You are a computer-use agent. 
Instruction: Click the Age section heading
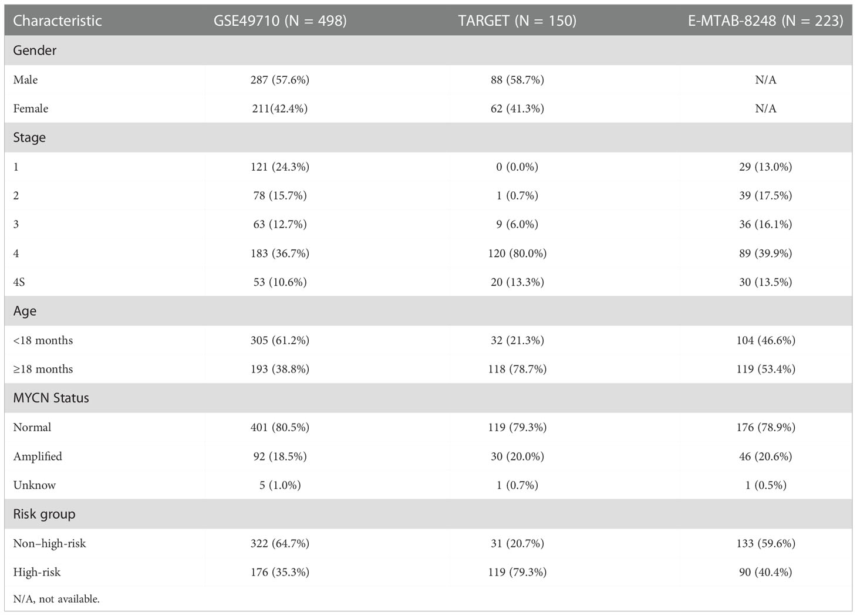click(x=25, y=311)
